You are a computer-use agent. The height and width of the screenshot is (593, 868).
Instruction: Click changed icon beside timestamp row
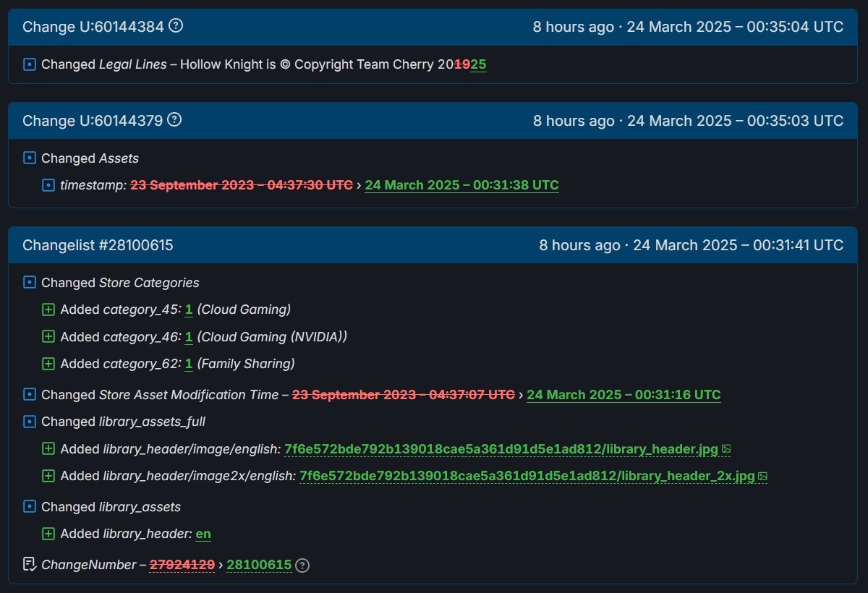click(48, 185)
